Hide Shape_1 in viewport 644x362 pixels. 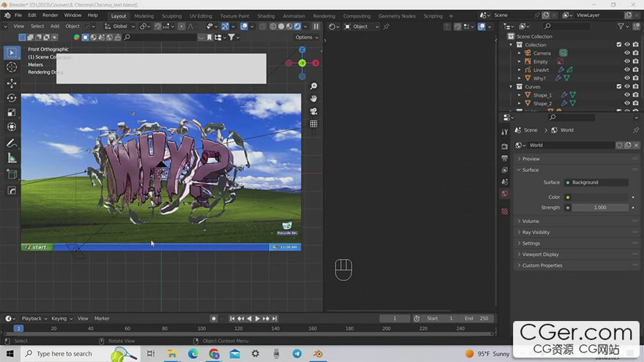point(627,95)
